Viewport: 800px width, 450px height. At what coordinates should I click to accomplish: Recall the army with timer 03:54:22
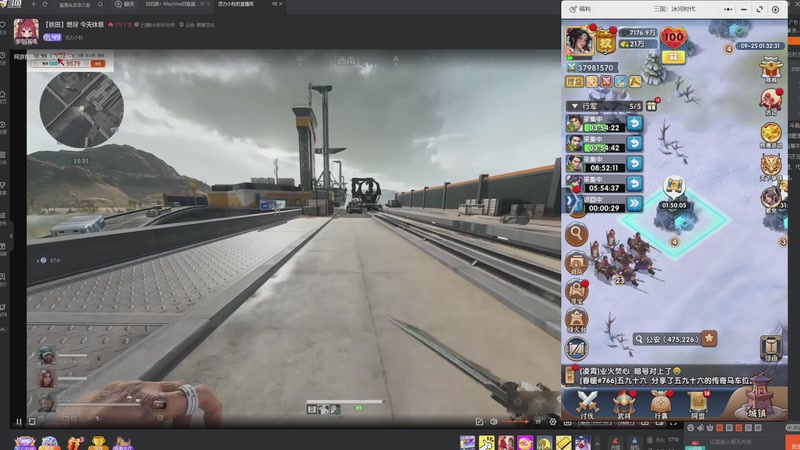click(x=634, y=123)
